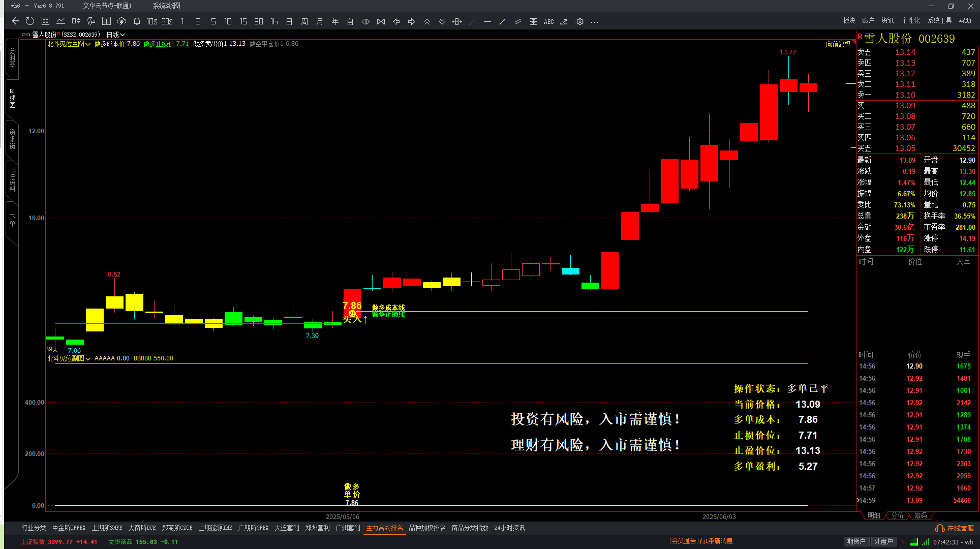
Task: Click the headphone online support icon
Action: click(940, 529)
